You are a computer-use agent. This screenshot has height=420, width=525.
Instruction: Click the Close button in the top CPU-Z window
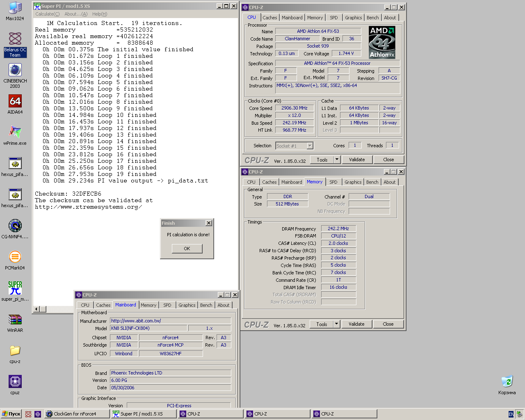[388, 160]
